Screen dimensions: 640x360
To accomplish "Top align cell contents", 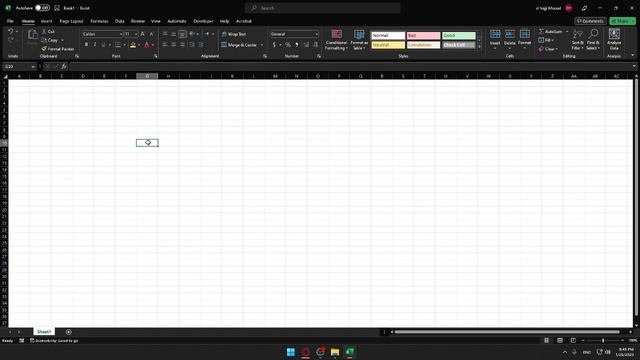I will 165,34.
